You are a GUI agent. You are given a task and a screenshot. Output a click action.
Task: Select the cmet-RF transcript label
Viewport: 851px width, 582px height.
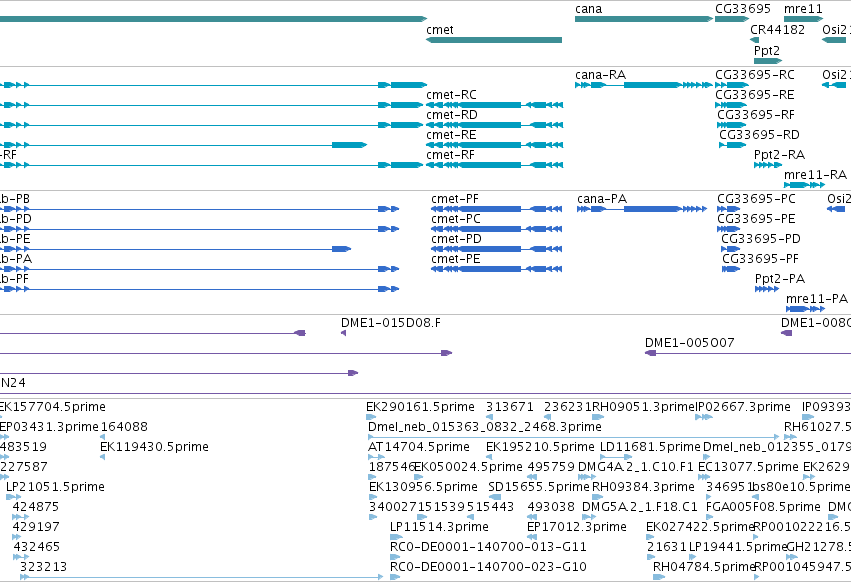(x=450, y=155)
